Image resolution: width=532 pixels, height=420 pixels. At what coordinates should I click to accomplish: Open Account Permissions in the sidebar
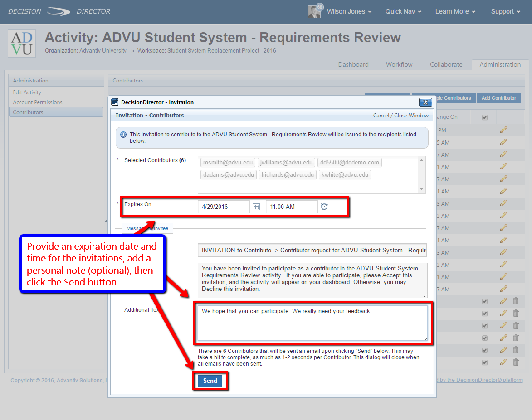pos(38,102)
